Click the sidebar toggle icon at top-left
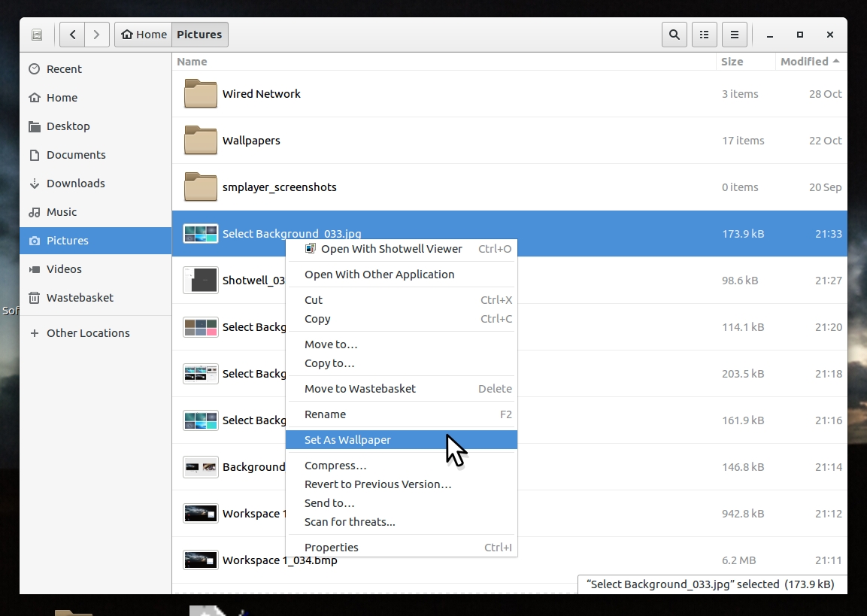Screen dimensions: 867x616 pos(37,35)
